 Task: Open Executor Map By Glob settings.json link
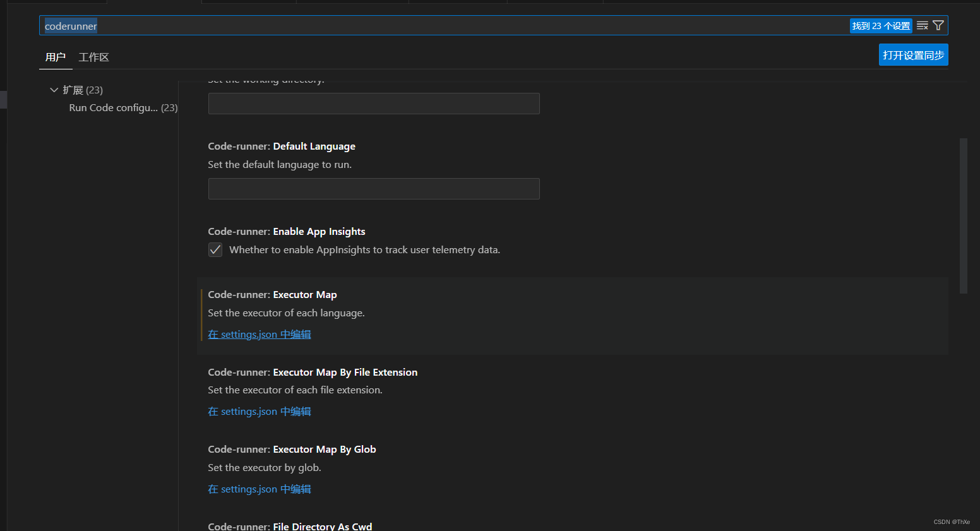coord(260,489)
